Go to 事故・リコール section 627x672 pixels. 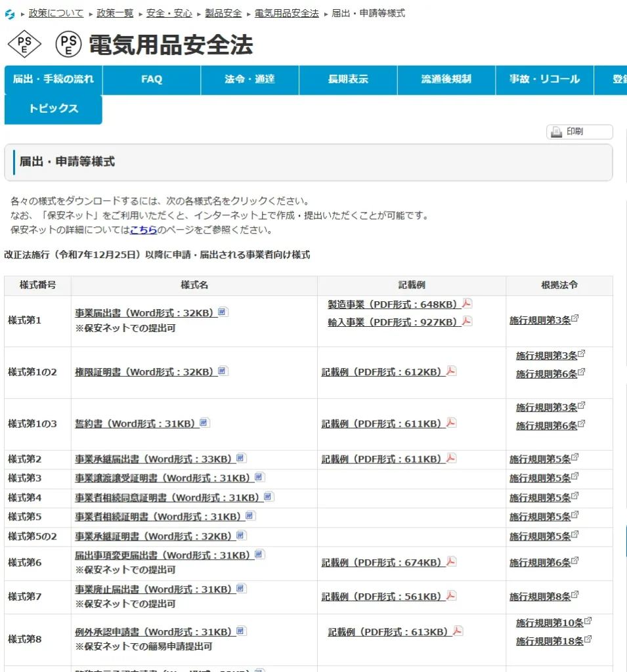pos(544,79)
